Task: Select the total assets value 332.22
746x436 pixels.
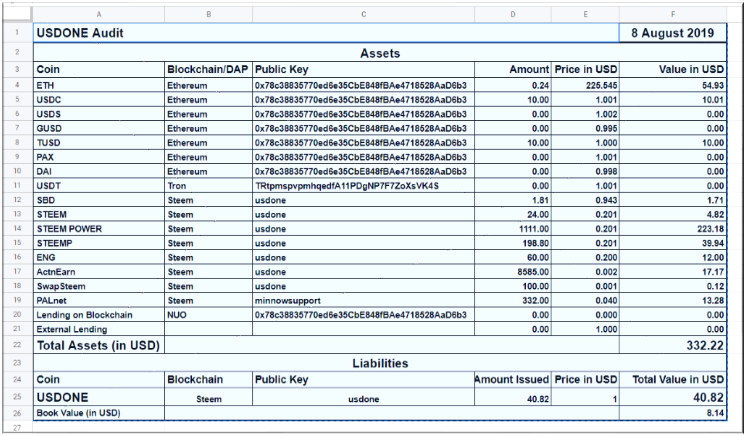Action: pos(673,345)
